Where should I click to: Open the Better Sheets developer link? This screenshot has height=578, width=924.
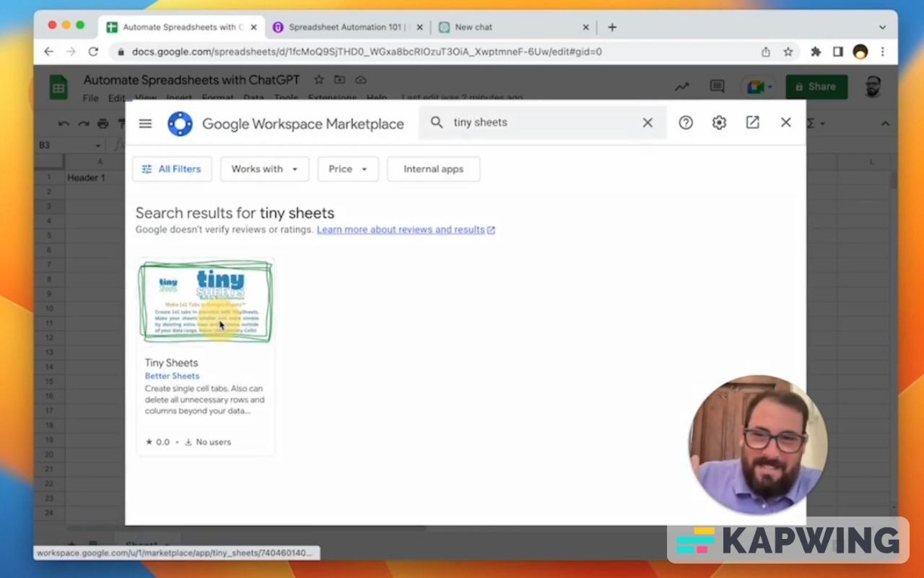172,376
